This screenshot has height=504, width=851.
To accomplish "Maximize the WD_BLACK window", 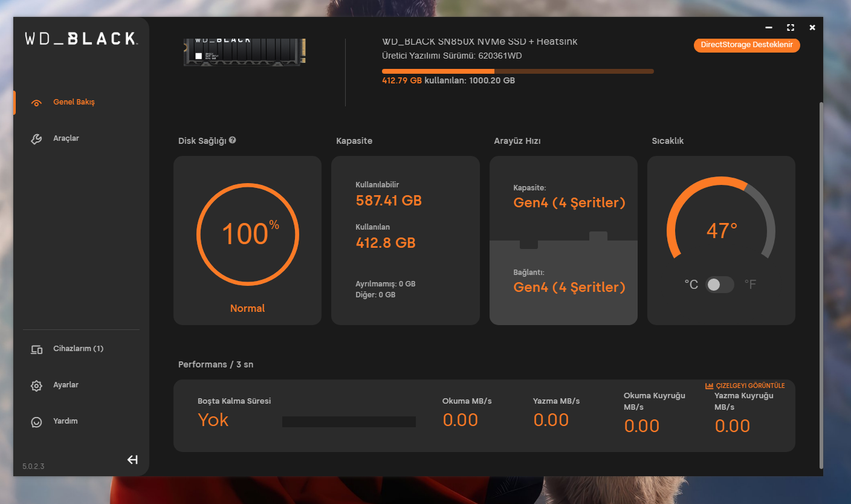I will pyautogui.click(x=791, y=28).
